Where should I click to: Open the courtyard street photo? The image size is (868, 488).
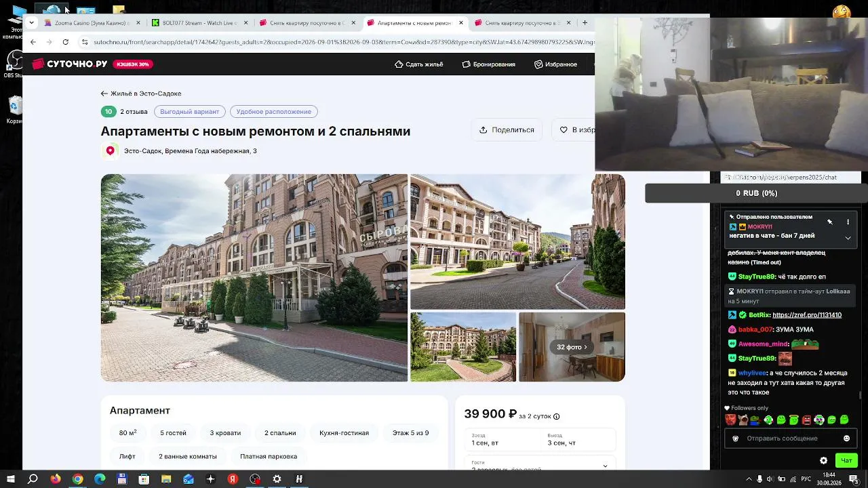tap(517, 242)
